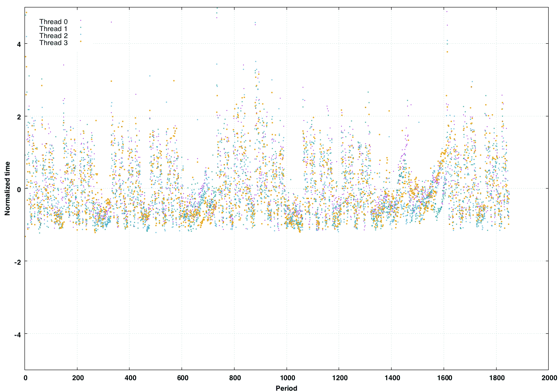
Task: Click the x-axis tick label 1000
Action: click(x=287, y=377)
